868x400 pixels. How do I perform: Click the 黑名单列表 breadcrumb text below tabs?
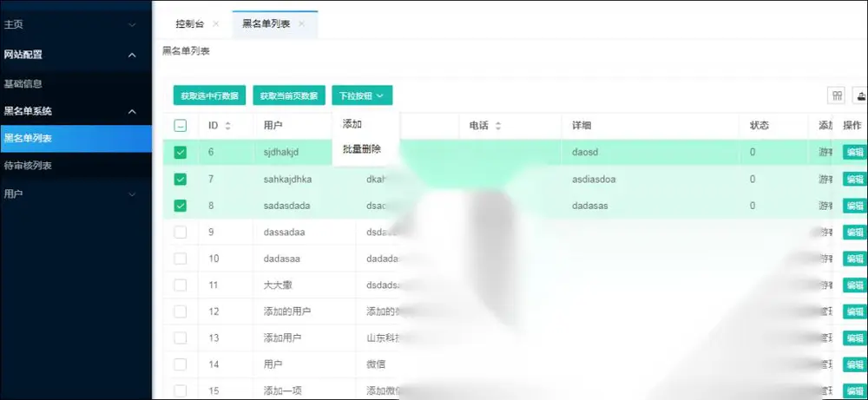point(186,51)
